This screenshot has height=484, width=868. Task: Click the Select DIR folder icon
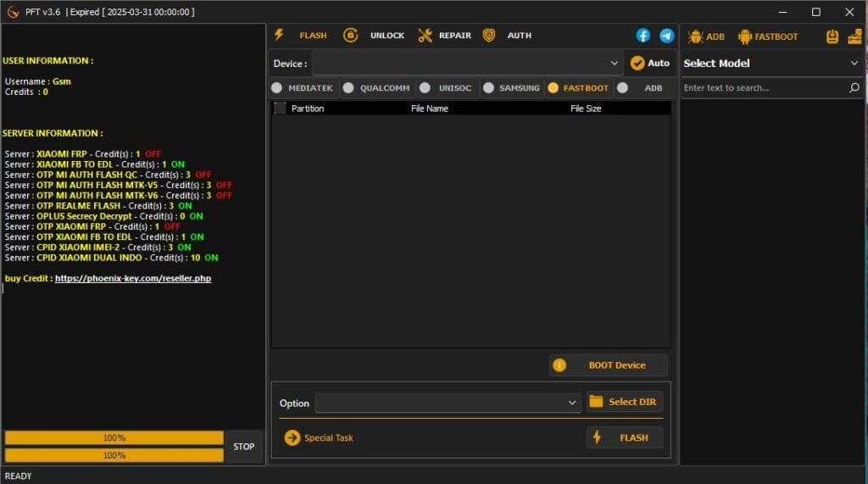click(596, 402)
